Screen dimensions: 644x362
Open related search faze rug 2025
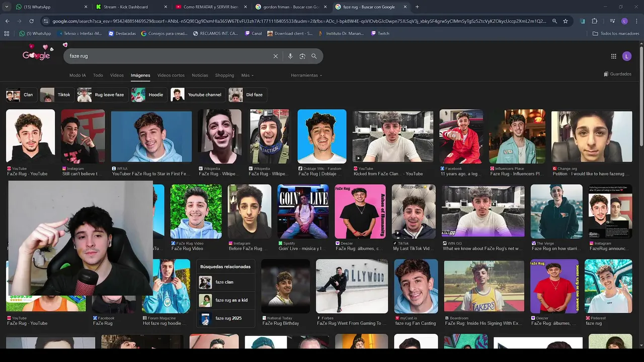225,318
